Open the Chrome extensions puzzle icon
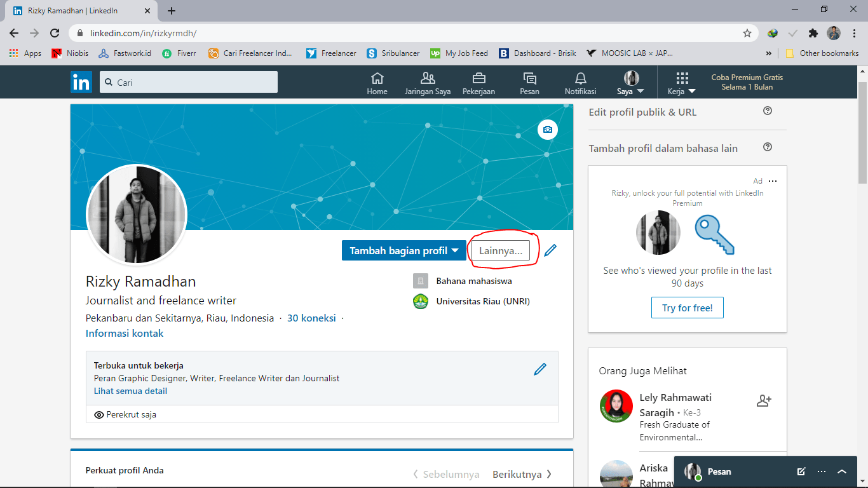Viewport: 868px width, 488px height. [813, 33]
